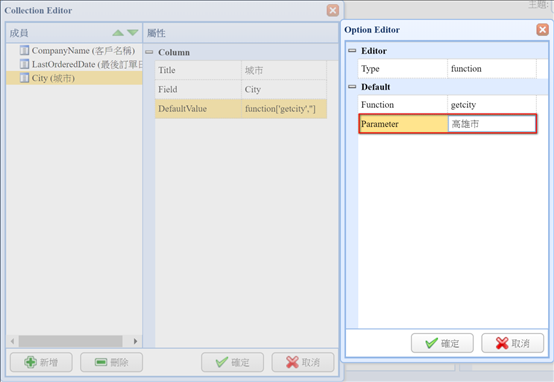The height and width of the screenshot is (382, 554).
Task: Close the Option Editor dialog
Action: pos(542,30)
